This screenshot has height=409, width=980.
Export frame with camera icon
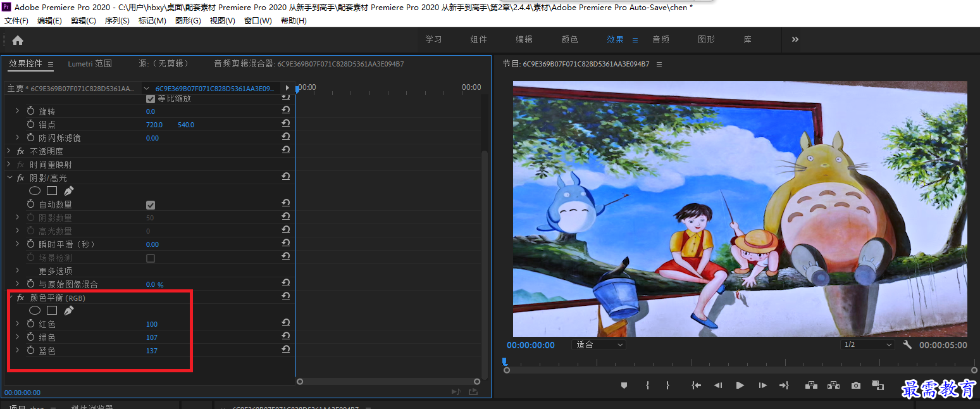point(856,385)
